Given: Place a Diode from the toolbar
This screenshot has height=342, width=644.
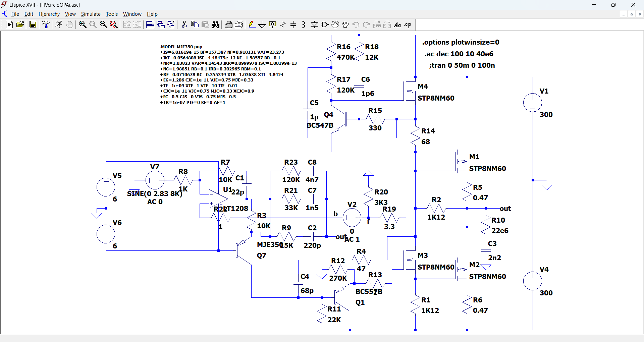Looking at the screenshot, I should (x=314, y=24).
